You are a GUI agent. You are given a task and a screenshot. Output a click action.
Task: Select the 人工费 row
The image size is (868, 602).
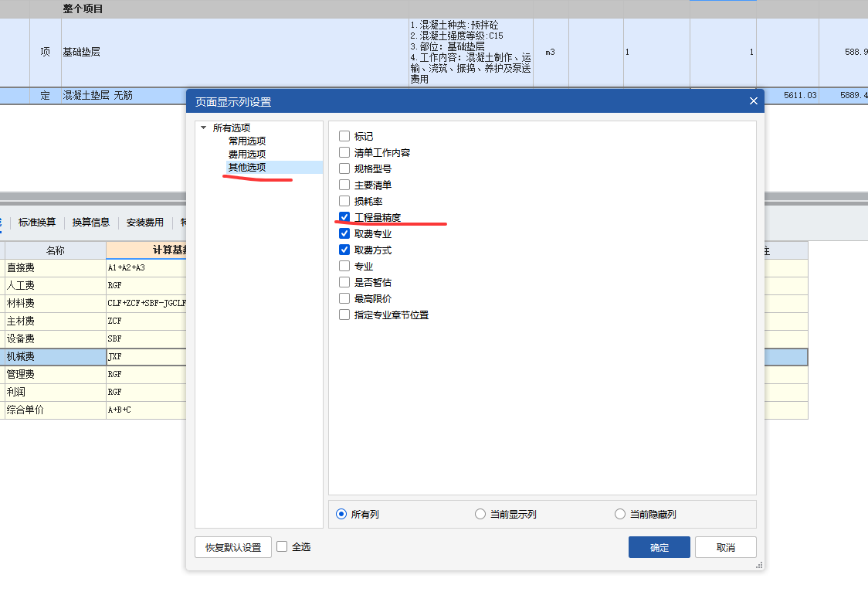pyautogui.click(x=56, y=286)
